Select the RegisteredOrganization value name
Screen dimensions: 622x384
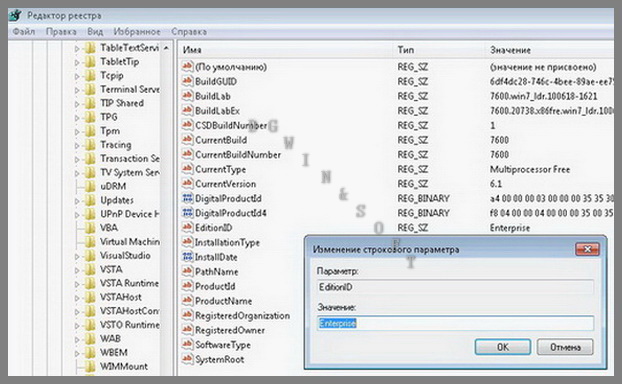pyautogui.click(x=242, y=316)
